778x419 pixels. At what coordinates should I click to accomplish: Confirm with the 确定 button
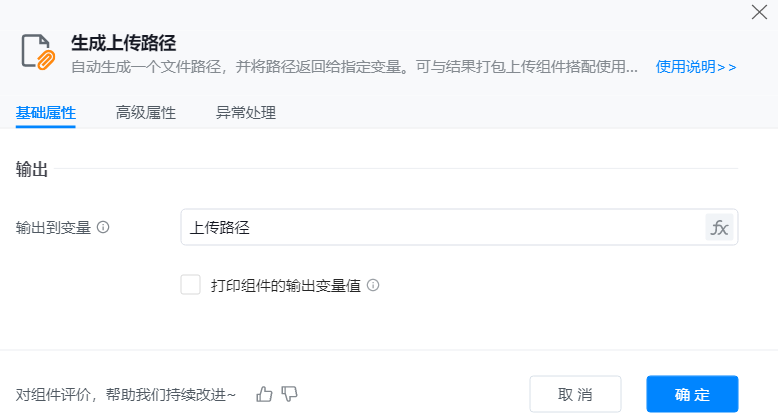click(x=692, y=394)
